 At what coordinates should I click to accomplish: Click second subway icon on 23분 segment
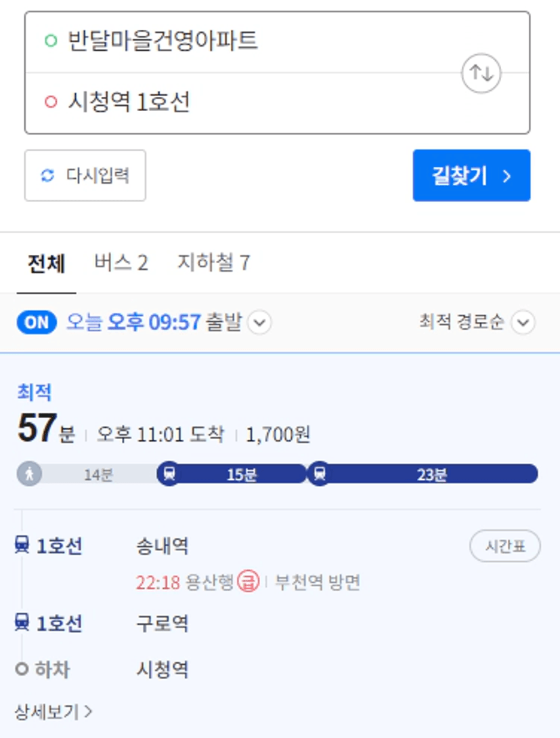click(320, 474)
